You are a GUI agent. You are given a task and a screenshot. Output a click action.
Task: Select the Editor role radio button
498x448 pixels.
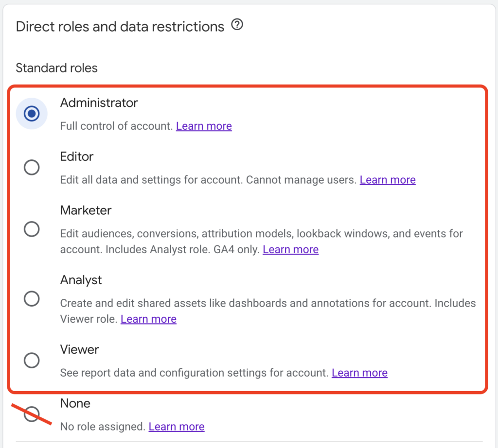pos(31,167)
